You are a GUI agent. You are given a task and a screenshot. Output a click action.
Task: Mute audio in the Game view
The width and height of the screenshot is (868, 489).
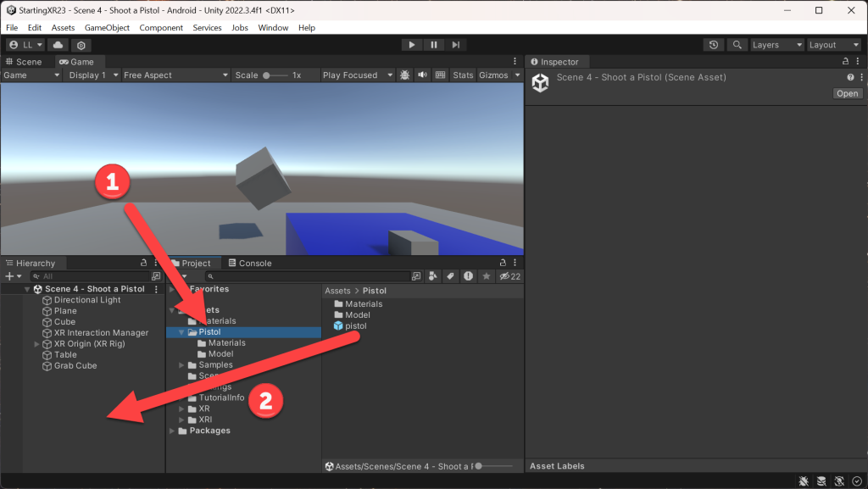coord(422,75)
